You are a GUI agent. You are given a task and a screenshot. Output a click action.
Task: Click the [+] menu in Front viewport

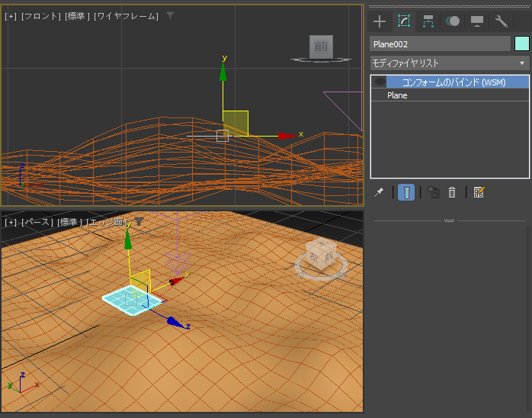point(11,16)
